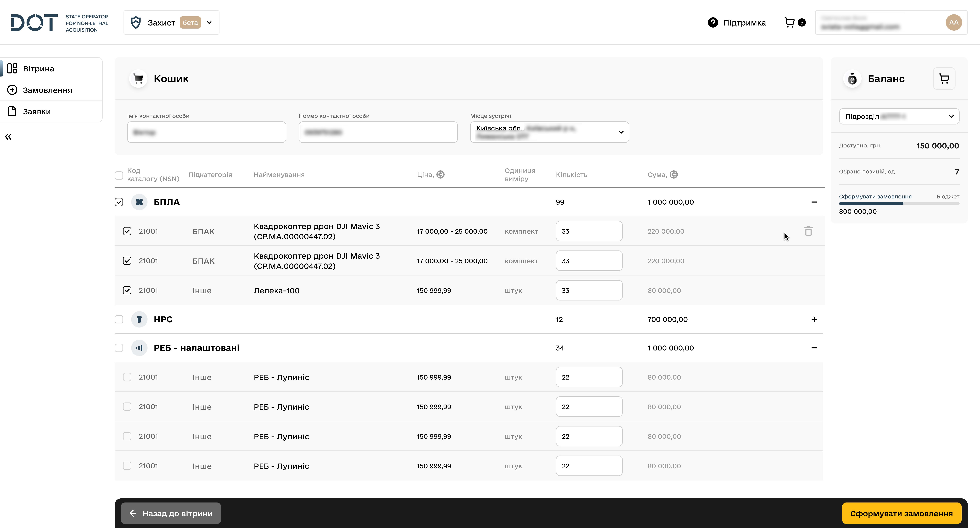Click price info icon in Ціна column

point(440,174)
